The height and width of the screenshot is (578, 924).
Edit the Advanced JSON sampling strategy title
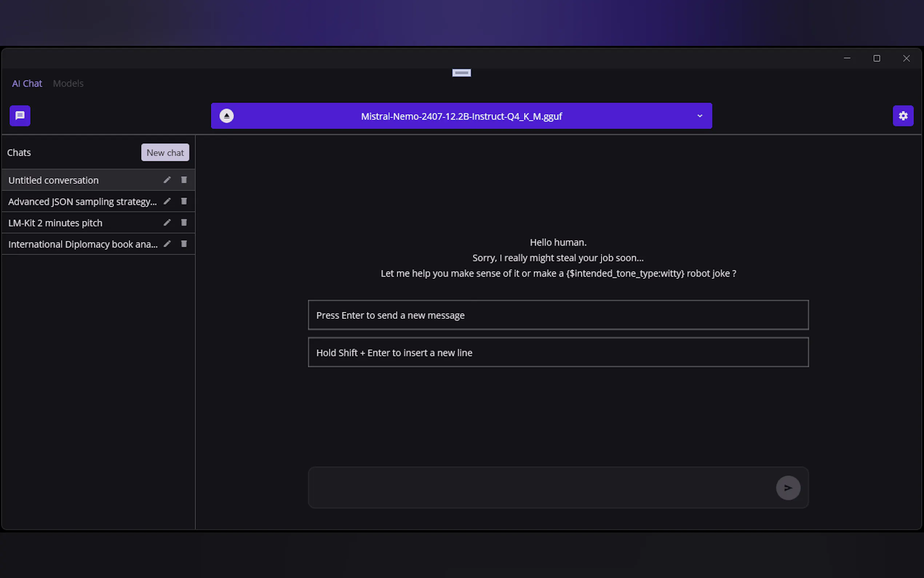click(167, 201)
